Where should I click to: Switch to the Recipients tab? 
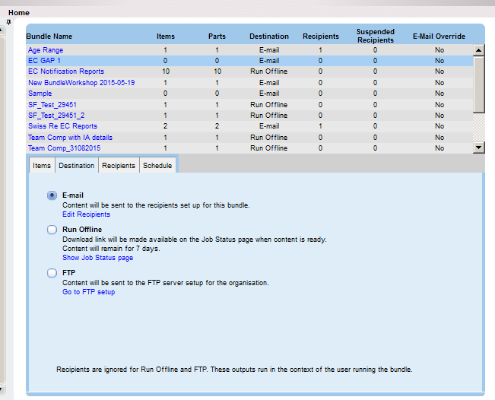[119, 165]
